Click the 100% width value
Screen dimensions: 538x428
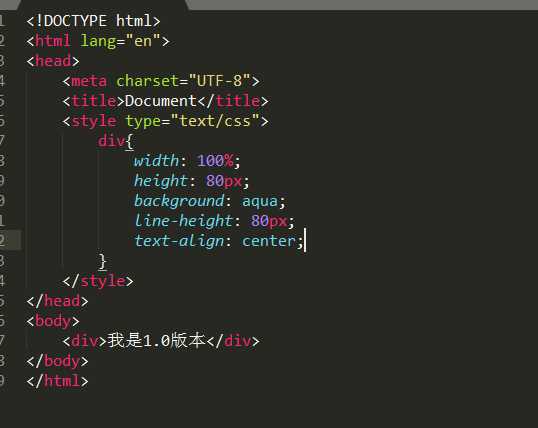215,161
